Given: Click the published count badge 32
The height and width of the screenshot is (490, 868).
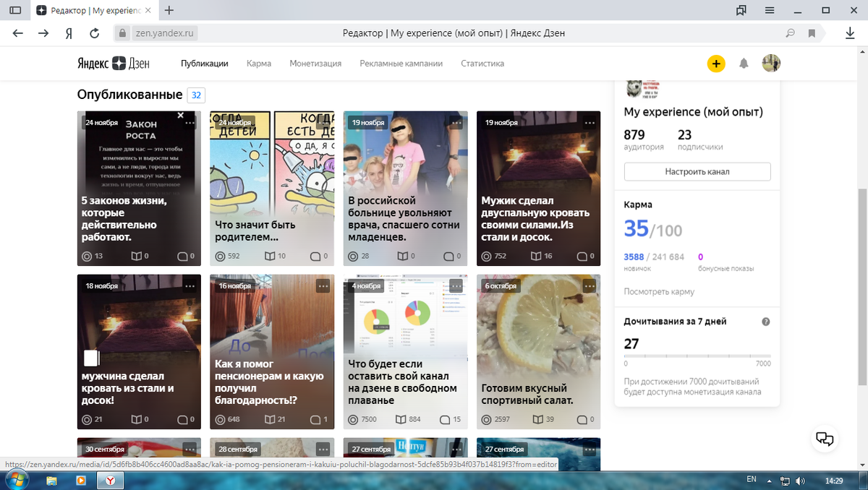Looking at the screenshot, I should coord(196,95).
